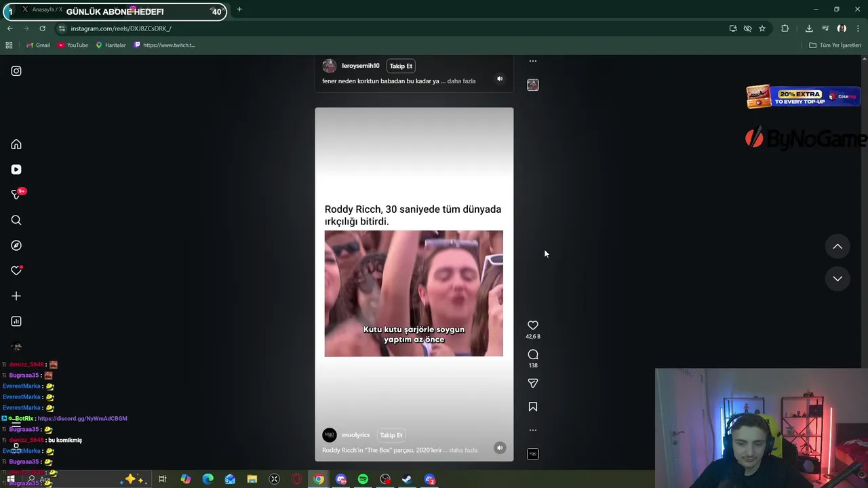Screen dimensions: 868x488
Task: Open more options for leroysemih10 reel
Action: coord(533,61)
